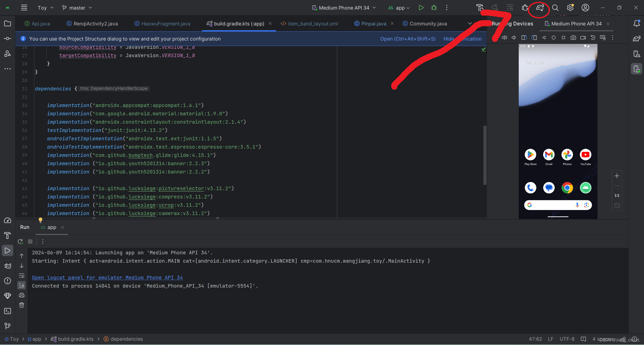Switch to the HaowuFragment.java tab
This screenshot has height=345, width=644.
166,23
